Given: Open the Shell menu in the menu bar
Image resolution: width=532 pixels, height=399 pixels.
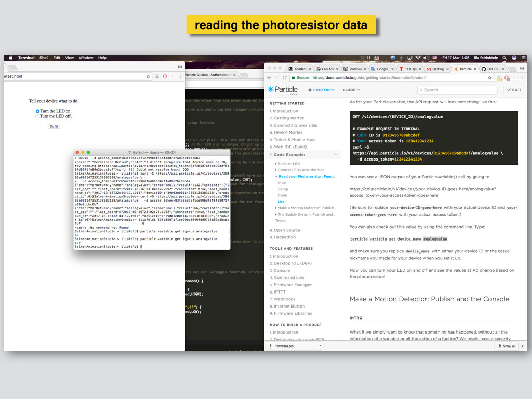Looking at the screenshot, I should (44, 58).
